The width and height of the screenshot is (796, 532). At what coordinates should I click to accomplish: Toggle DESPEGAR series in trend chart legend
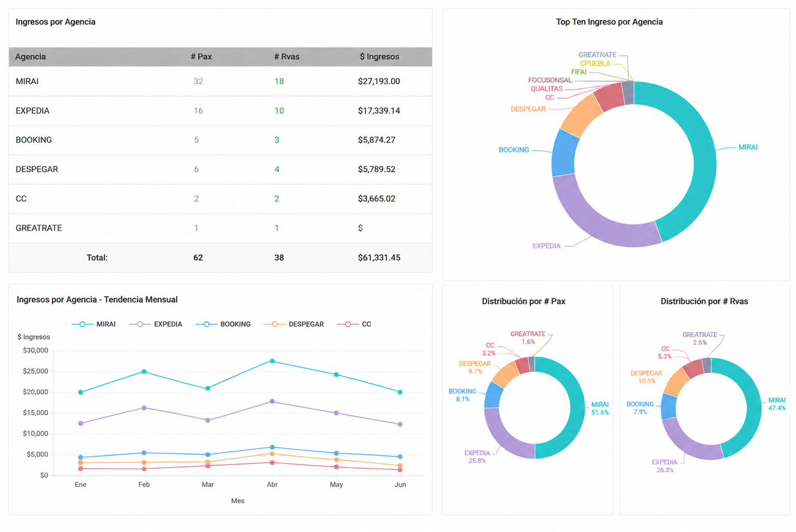294,324
